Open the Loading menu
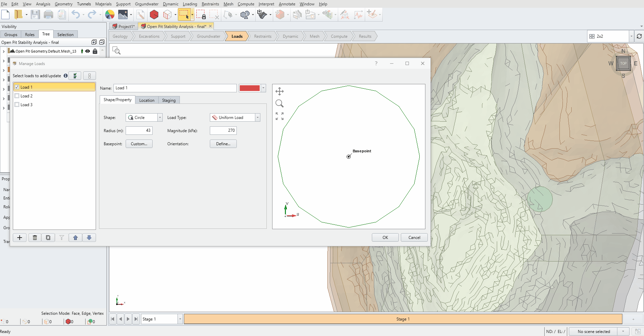 coord(190,4)
